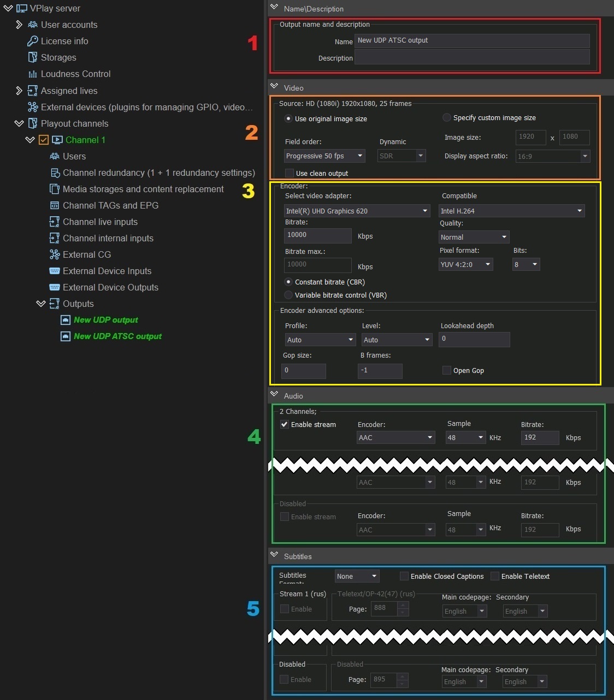This screenshot has height=700, width=614.
Task: Open the Profile Auto dropdown
Action: click(320, 340)
